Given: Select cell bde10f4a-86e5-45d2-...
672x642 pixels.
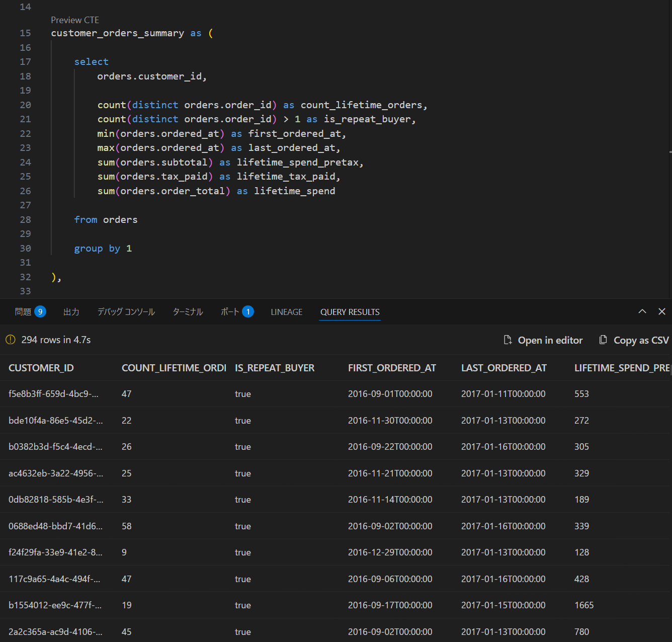Looking at the screenshot, I should [56, 420].
